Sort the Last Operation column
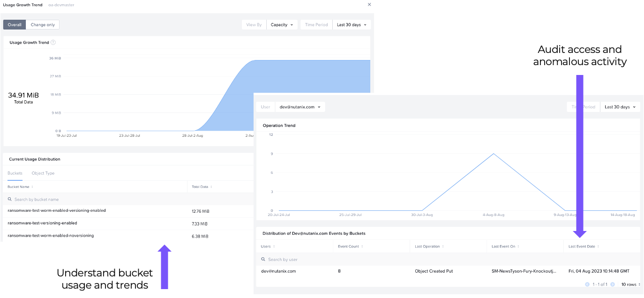644x298 pixels. (x=443, y=246)
